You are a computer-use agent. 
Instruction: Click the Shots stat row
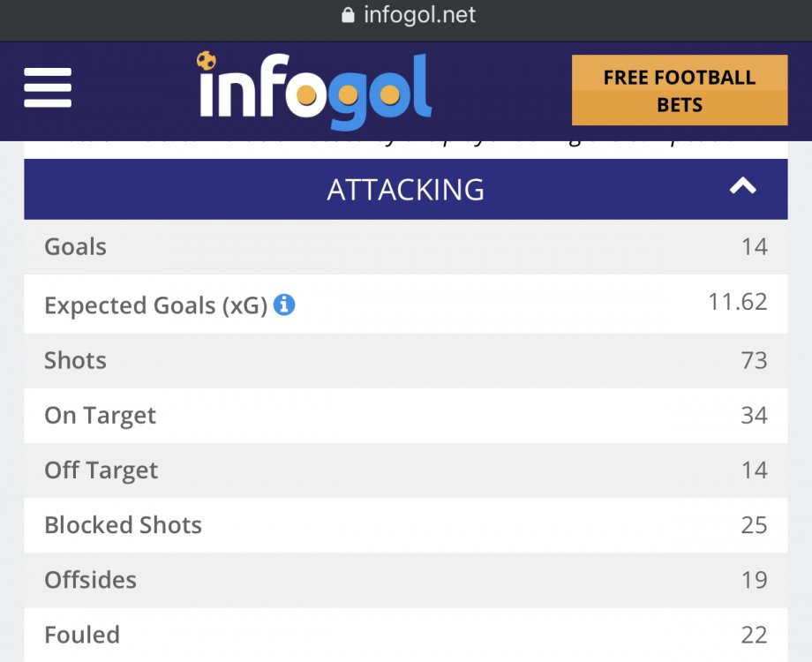point(405,360)
